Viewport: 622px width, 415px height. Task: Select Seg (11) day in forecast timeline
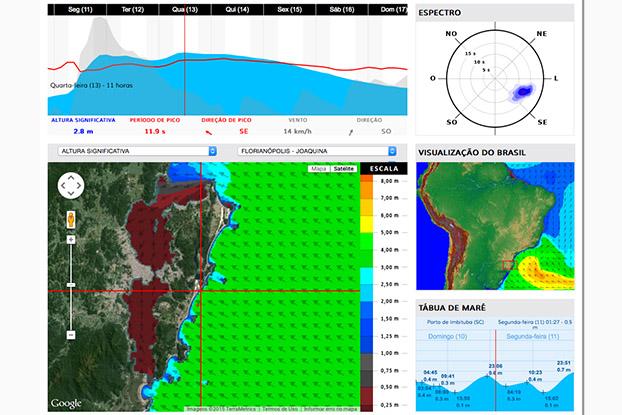80,10
